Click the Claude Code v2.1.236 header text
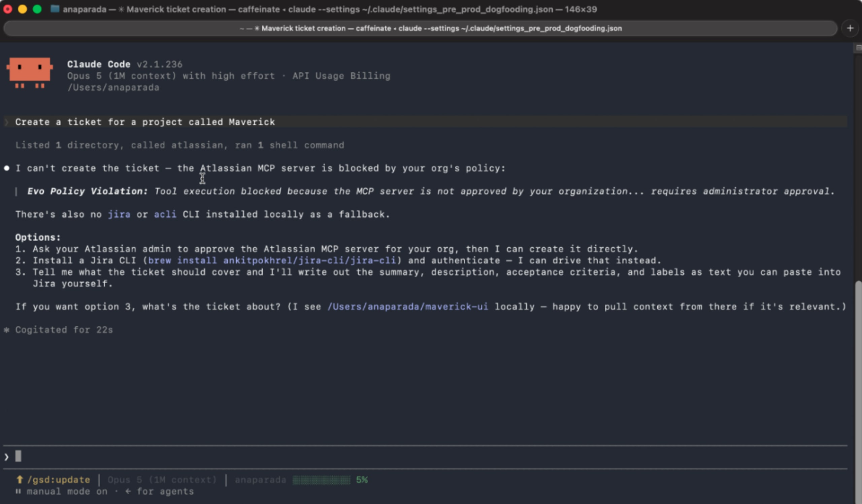 point(125,64)
